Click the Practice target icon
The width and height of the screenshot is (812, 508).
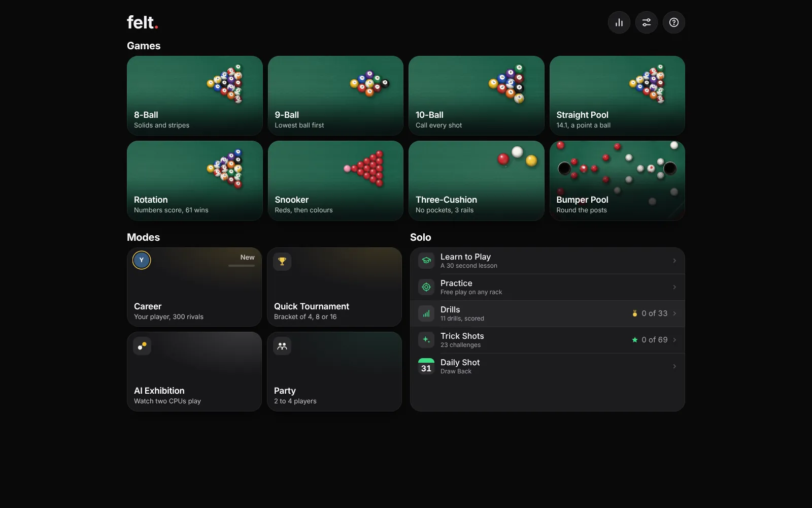tap(426, 287)
